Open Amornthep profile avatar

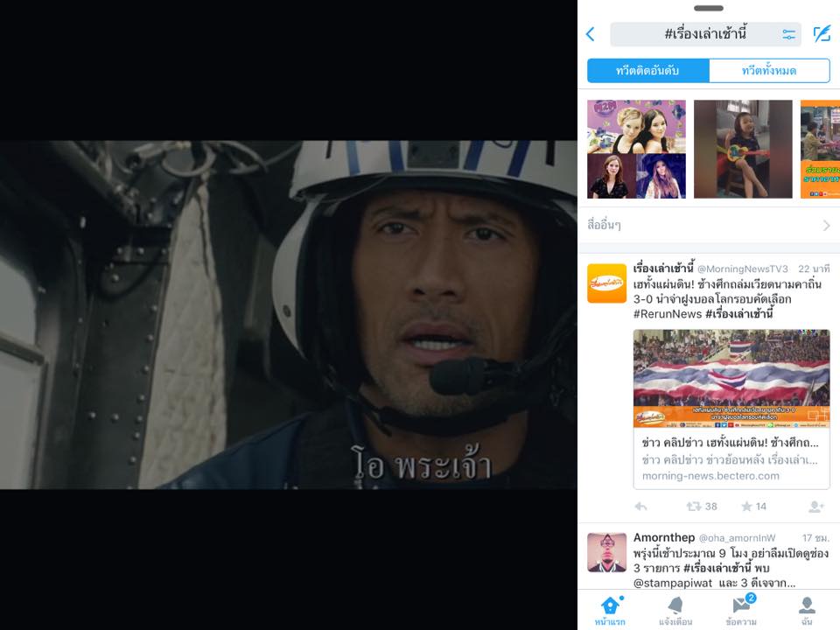coord(607,552)
